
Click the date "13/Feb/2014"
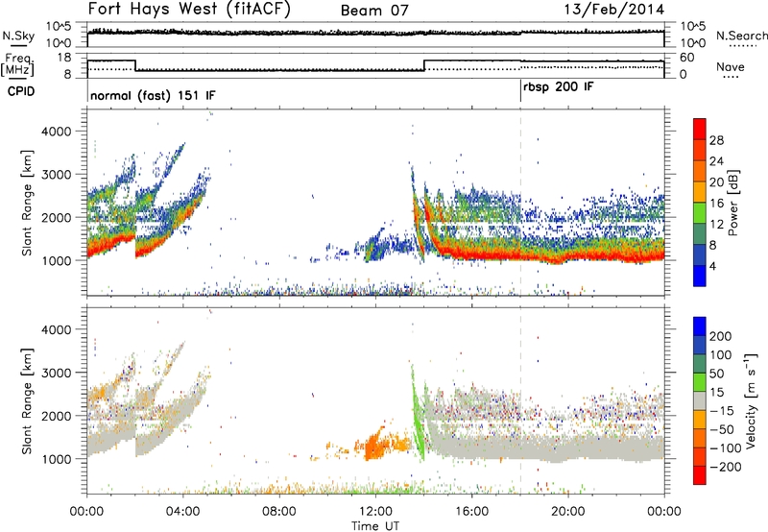coord(614,10)
